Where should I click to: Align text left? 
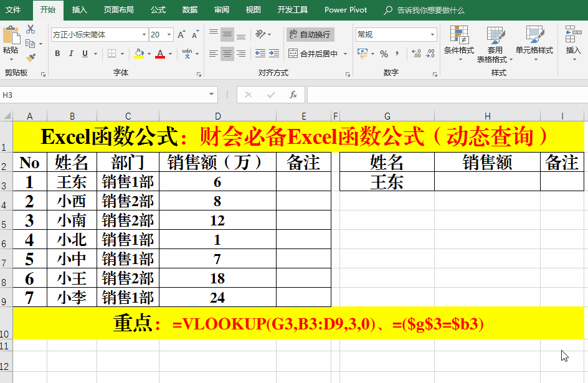pos(214,54)
